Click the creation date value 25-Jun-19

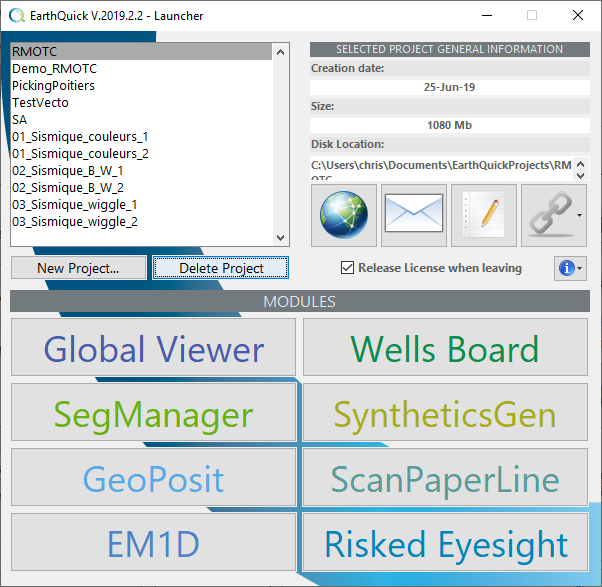450,87
